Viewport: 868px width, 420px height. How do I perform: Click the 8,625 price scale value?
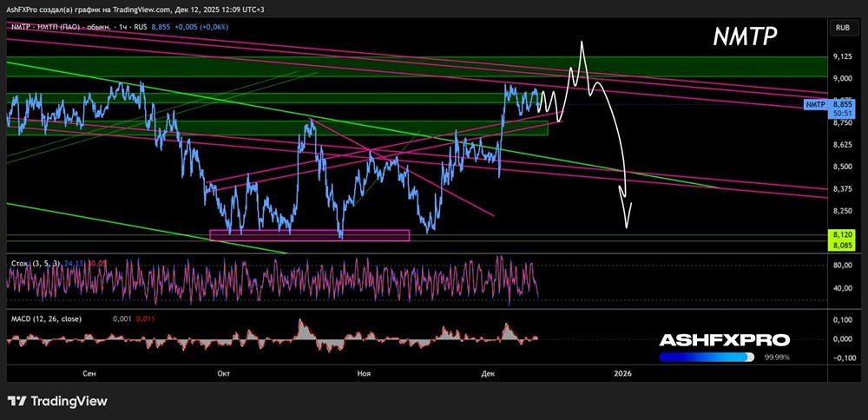click(842, 145)
